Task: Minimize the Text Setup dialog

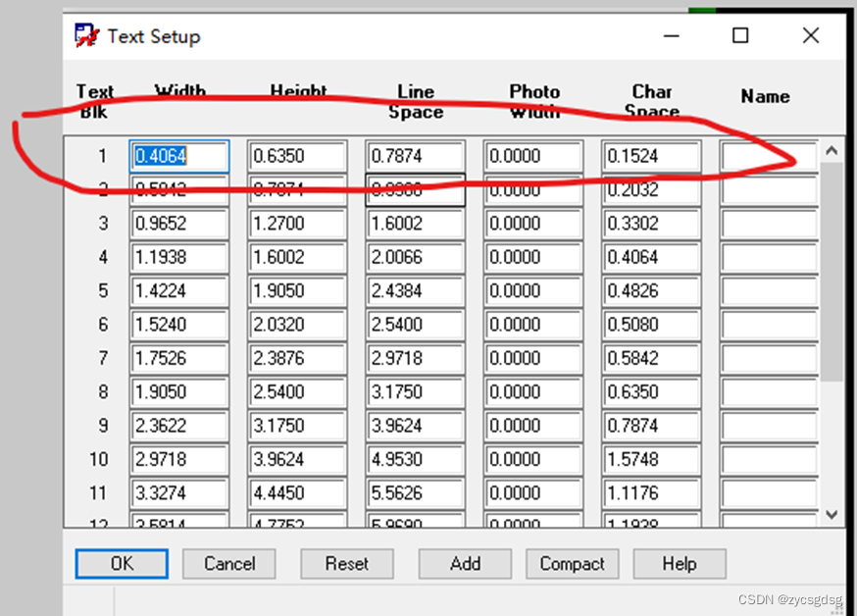Action: (x=671, y=36)
